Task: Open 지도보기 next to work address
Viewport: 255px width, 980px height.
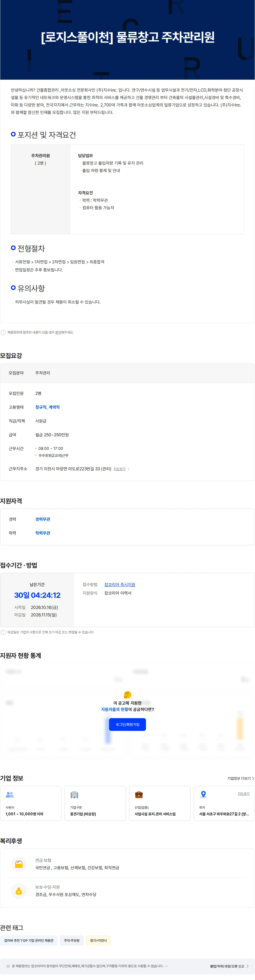Action: point(120,469)
